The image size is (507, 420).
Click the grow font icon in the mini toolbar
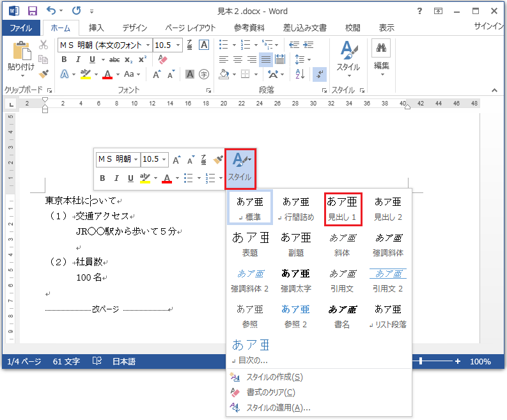[176, 159]
